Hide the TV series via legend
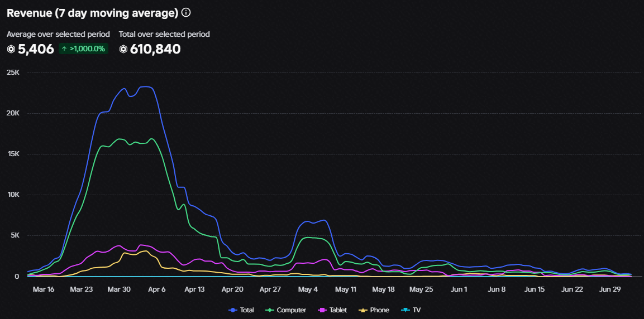Image resolution: width=644 pixels, height=319 pixels. (x=411, y=310)
